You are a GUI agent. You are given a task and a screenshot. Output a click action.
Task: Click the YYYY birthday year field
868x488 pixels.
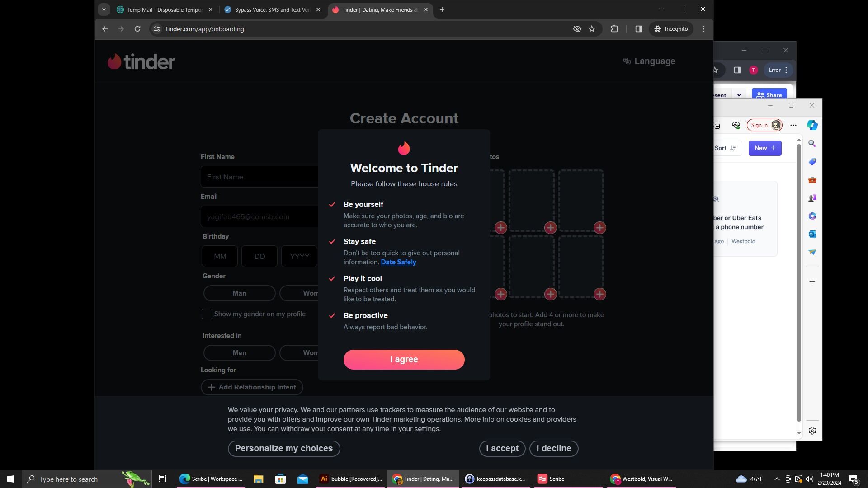(299, 256)
